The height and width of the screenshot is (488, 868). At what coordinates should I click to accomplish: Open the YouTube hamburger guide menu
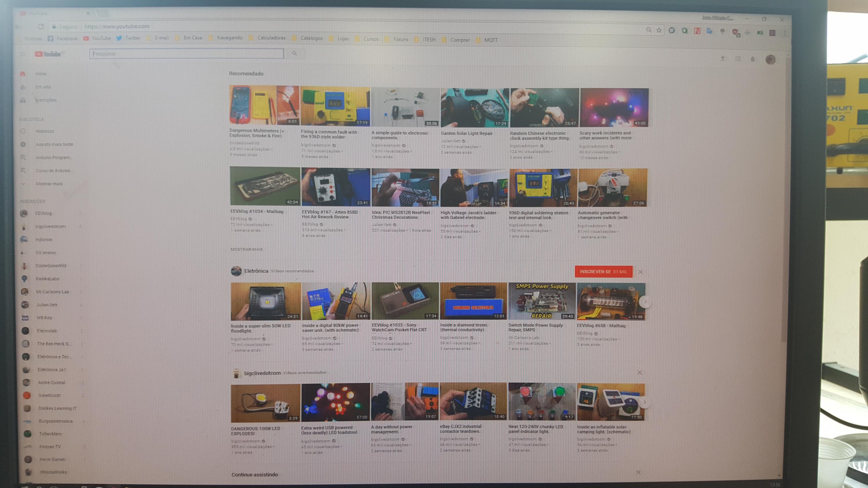23,54
